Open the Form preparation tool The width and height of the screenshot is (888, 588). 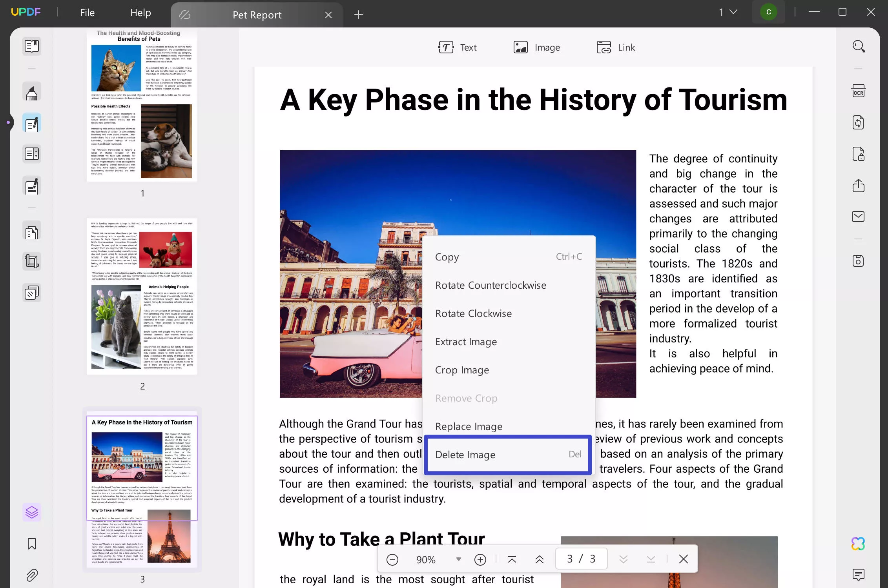click(x=32, y=154)
